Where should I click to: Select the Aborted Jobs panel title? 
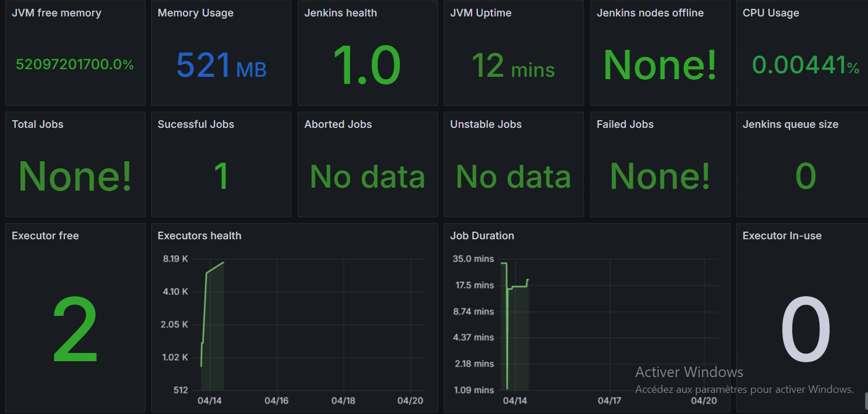coord(338,124)
